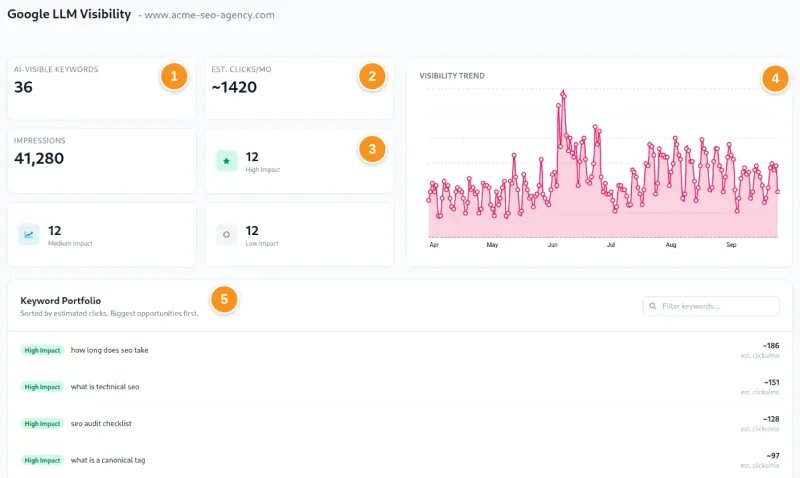The width and height of the screenshot is (800, 478).
Task: Focus the Filter keywords input field
Action: [711, 306]
